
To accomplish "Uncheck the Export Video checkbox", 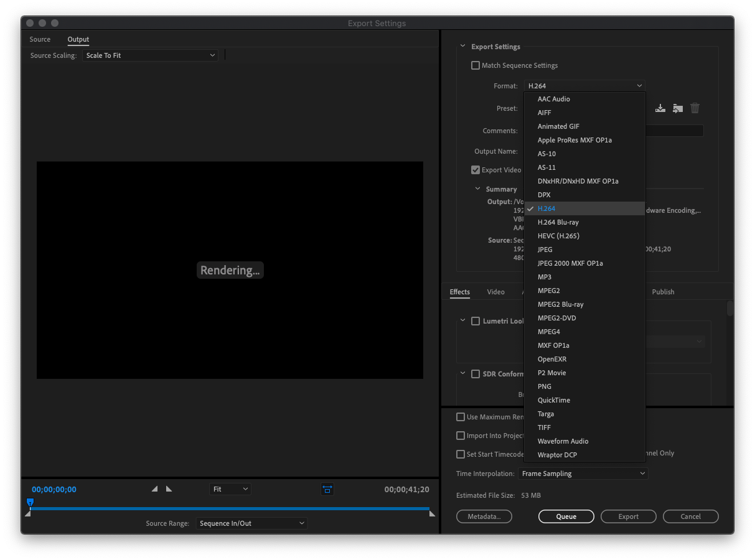I will pyautogui.click(x=476, y=170).
